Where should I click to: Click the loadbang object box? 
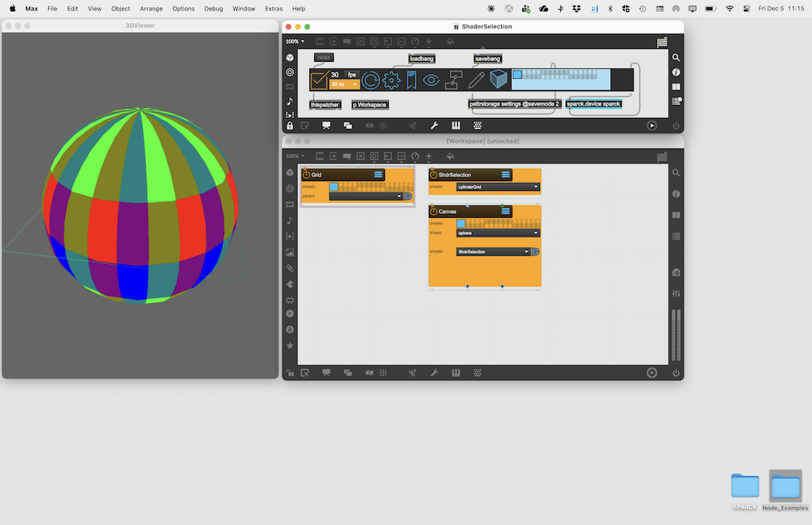pos(421,59)
